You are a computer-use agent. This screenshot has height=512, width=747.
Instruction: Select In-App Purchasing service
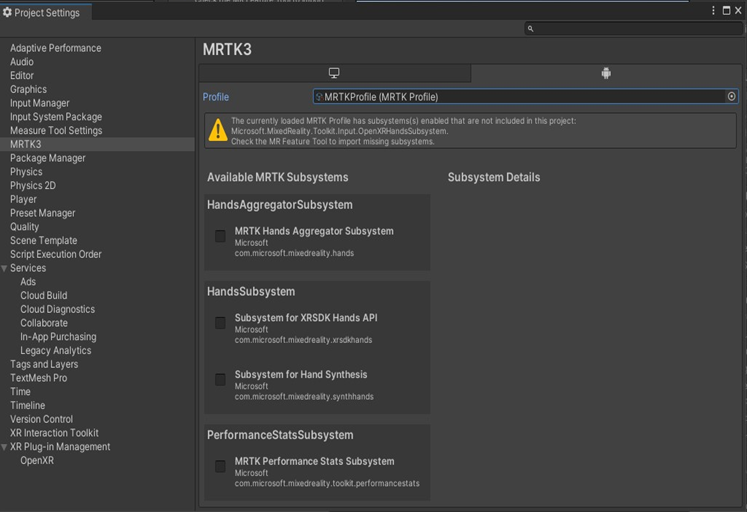coord(58,337)
